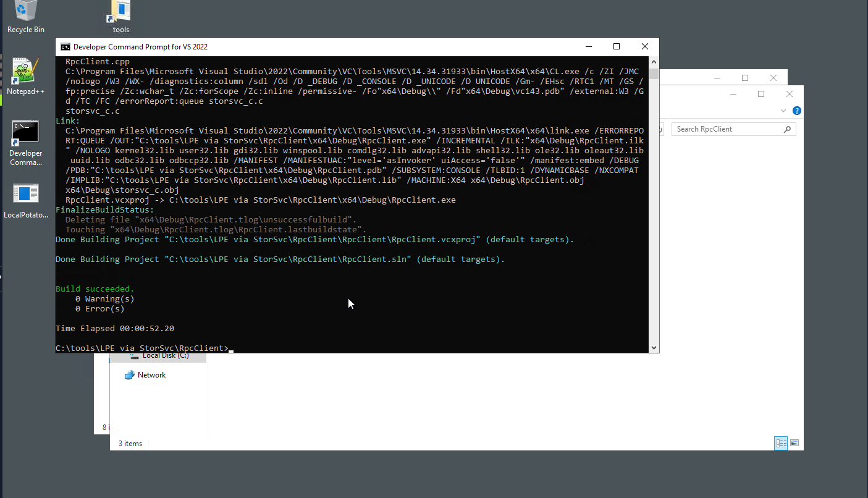Close the front RpcClient Explorer window

pos(790,94)
